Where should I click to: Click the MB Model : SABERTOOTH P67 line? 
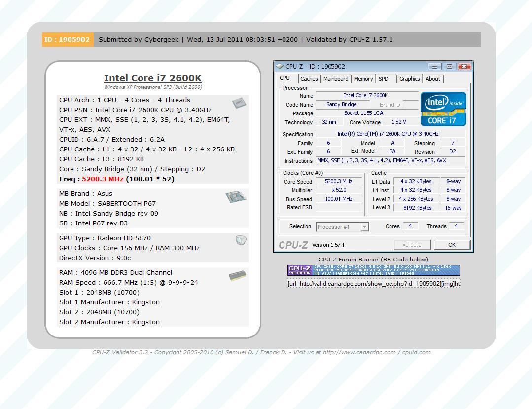point(107,204)
